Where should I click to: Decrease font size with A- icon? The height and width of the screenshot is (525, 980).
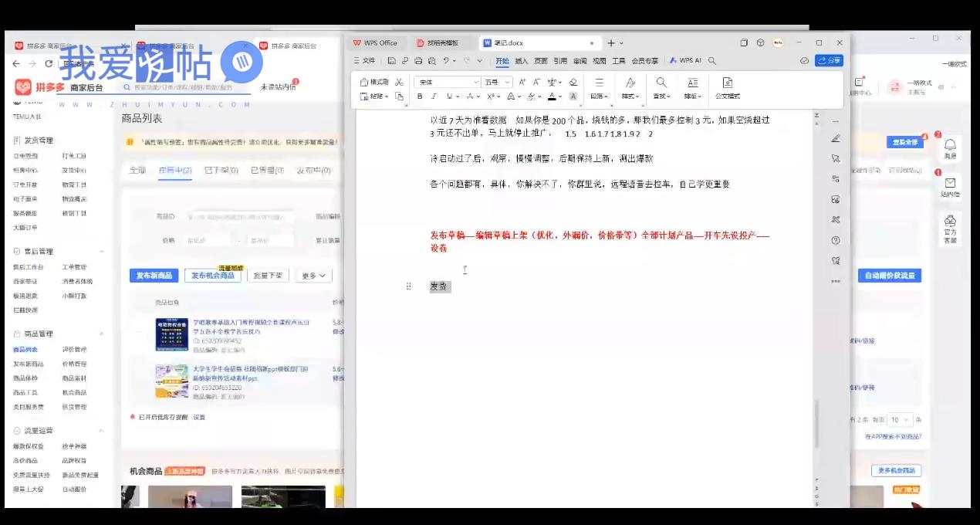536,82
